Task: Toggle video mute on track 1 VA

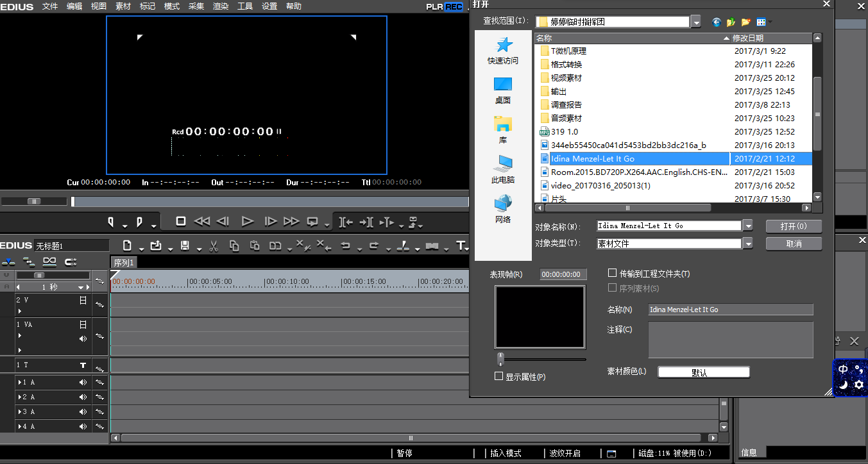Action: pyautogui.click(x=83, y=324)
